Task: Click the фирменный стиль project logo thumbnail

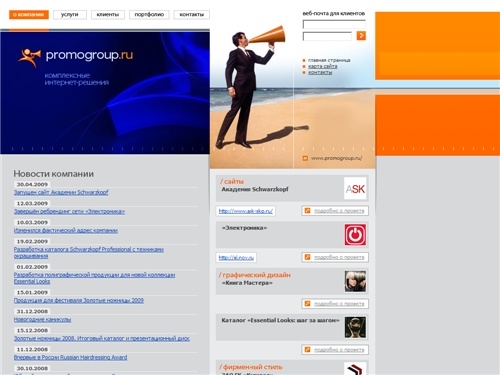Action: click(355, 369)
